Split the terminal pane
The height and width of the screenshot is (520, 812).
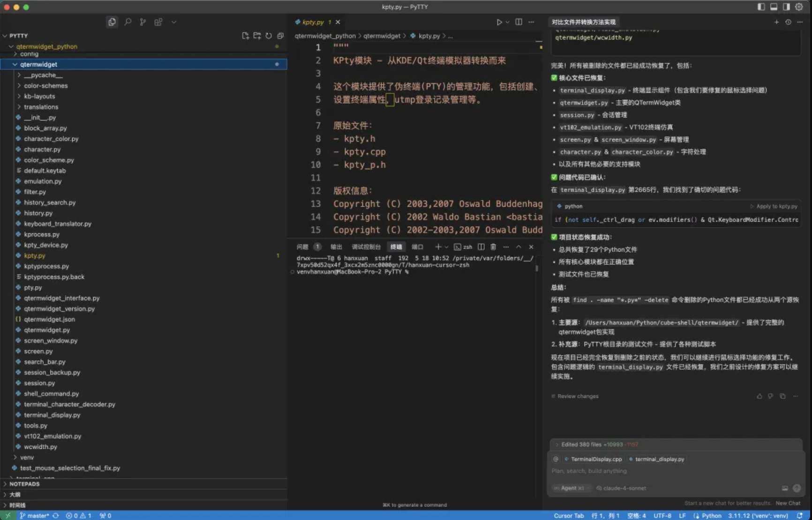[x=481, y=247]
